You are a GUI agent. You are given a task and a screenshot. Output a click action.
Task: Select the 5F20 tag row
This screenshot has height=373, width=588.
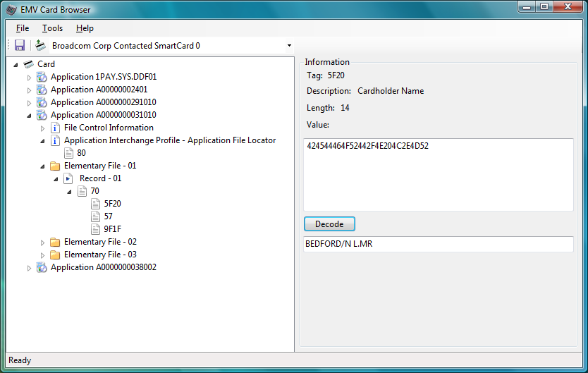pos(113,204)
